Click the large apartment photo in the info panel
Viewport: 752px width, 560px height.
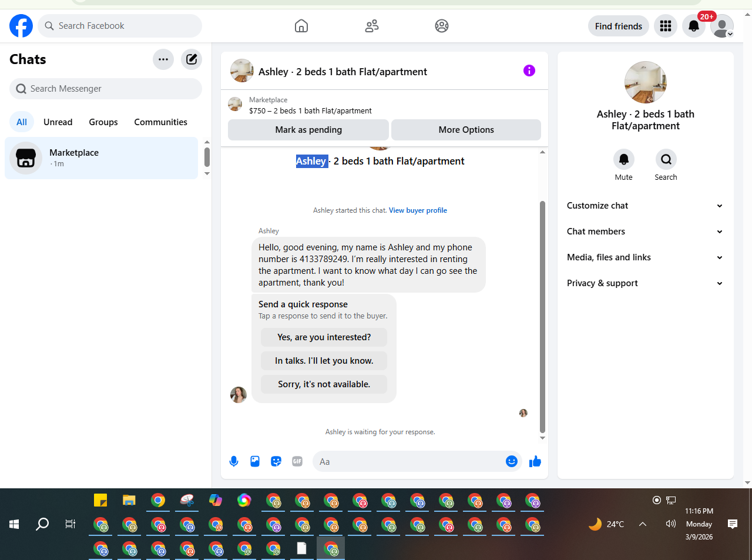pyautogui.click(x=646, y=82)
